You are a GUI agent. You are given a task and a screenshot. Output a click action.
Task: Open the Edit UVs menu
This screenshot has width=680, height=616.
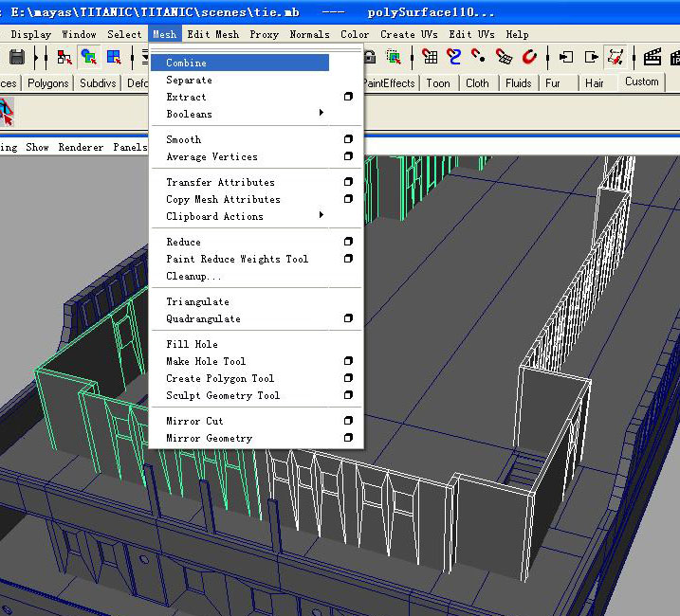[x=472, y=34]
